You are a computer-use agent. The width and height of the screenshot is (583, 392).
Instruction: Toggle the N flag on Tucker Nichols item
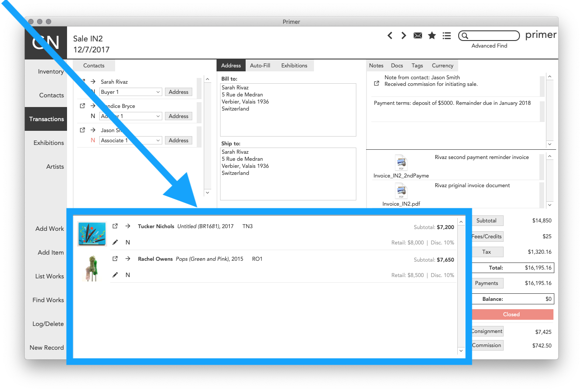[x=128, y=242]
